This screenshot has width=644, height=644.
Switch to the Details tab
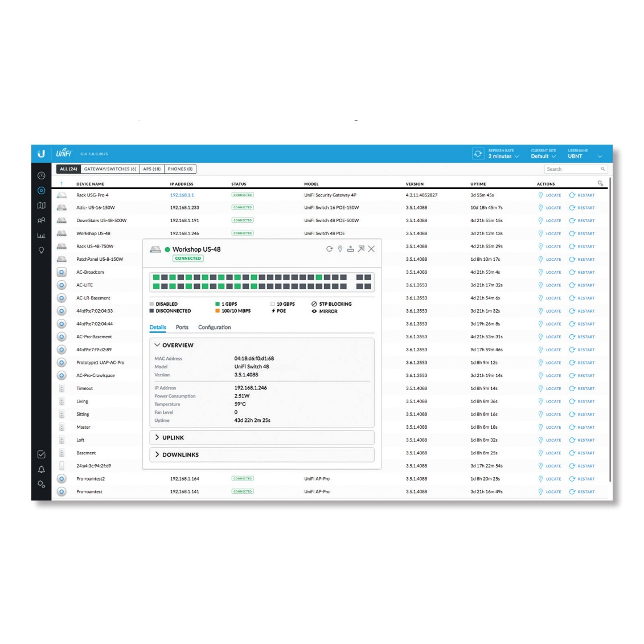pos(158,327)
